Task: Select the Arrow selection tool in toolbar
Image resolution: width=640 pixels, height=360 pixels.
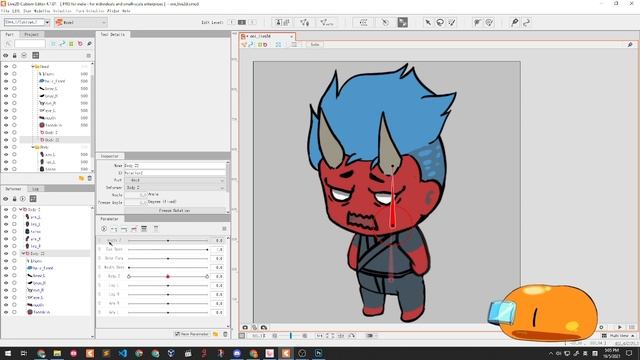Action: 428,22
